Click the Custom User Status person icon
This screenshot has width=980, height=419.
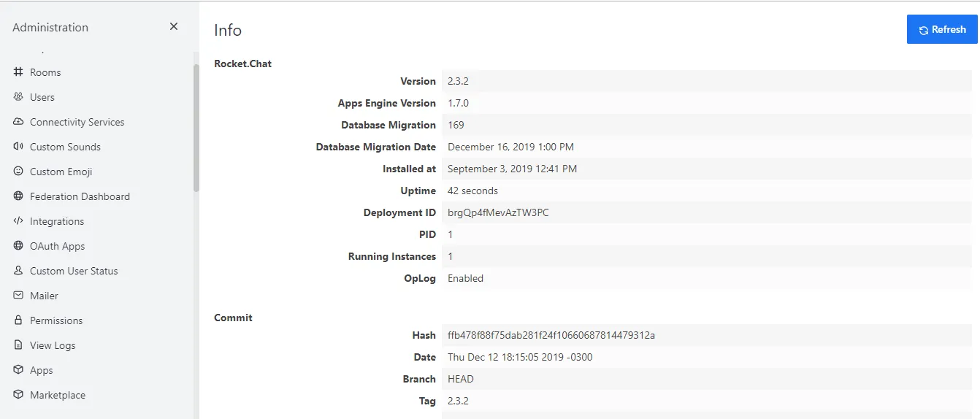point(18,271)
